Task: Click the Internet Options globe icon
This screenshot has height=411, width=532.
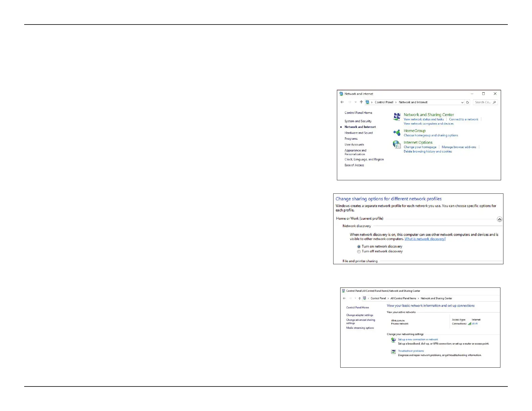Action: coord(397,144)
